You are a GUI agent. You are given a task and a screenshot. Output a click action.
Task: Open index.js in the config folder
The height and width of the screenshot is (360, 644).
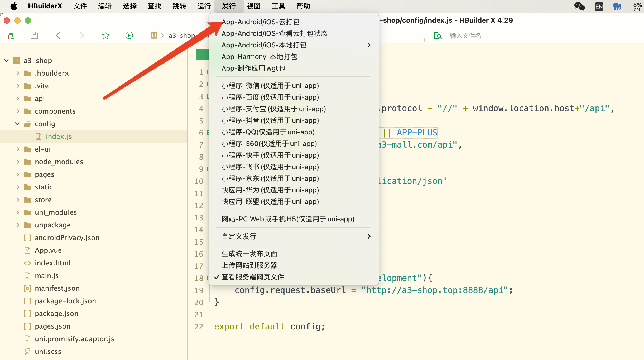tap(94, 136)
